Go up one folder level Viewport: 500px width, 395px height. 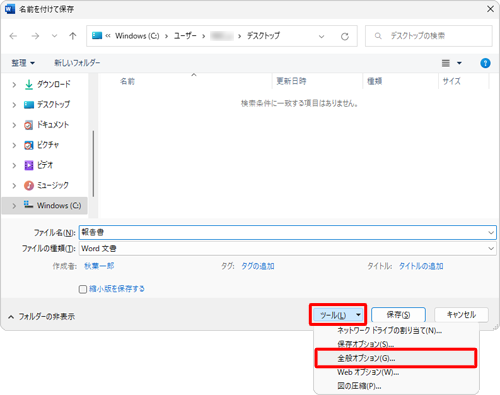click(73, 36)
